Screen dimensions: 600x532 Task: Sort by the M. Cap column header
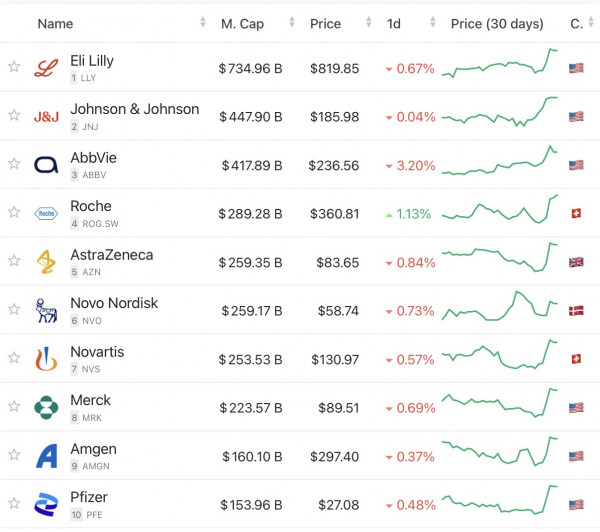(242, 23)
